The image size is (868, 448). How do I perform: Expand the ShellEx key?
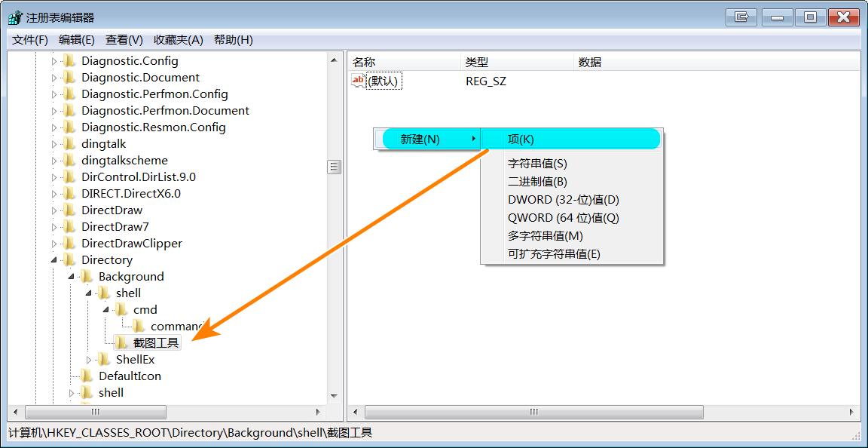(89, 360)
